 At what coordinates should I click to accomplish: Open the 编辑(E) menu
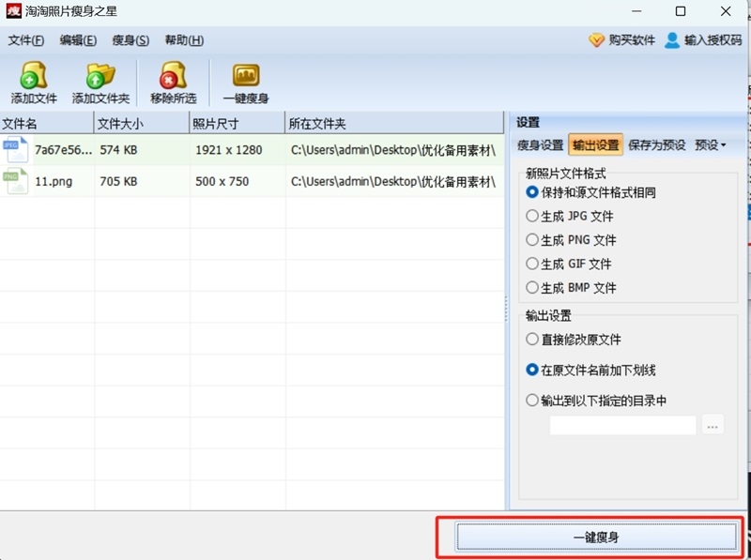[78, 40]
